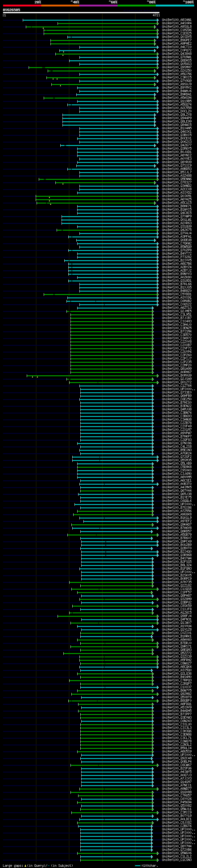The height and width of the screenshot is (868, 197).
Task: Click the purple ~60% identity legend bar
Action: pos(99,6)
